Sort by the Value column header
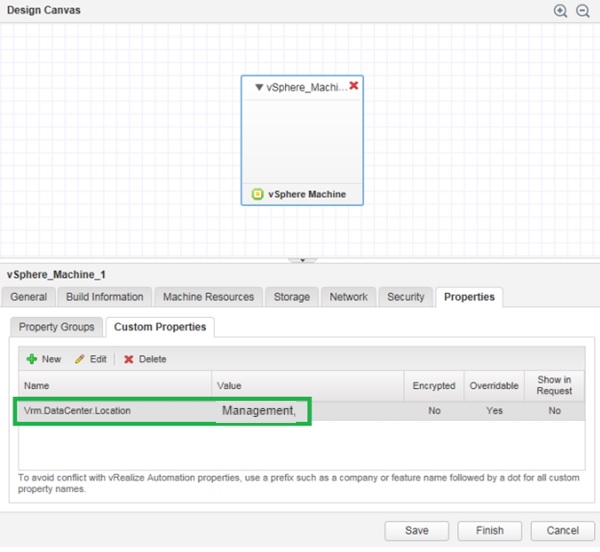Screen dimensions: 600x552 (x=308, y=386)
